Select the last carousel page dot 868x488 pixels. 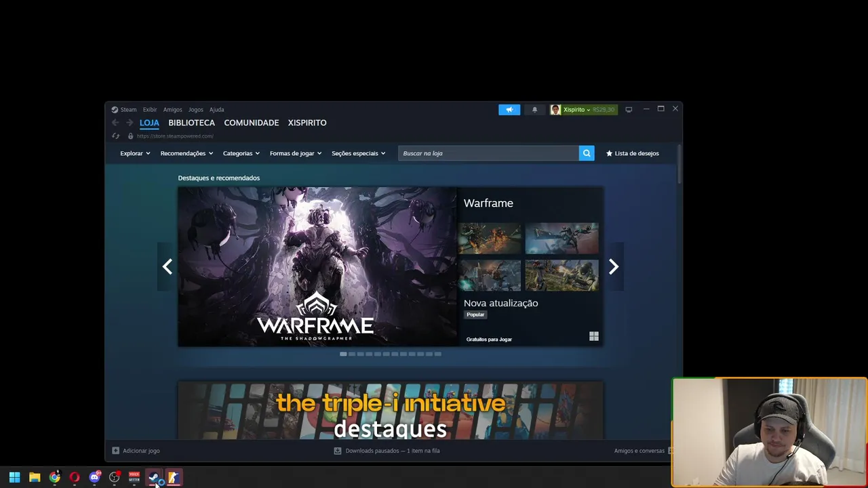click(x=438, y=354)
